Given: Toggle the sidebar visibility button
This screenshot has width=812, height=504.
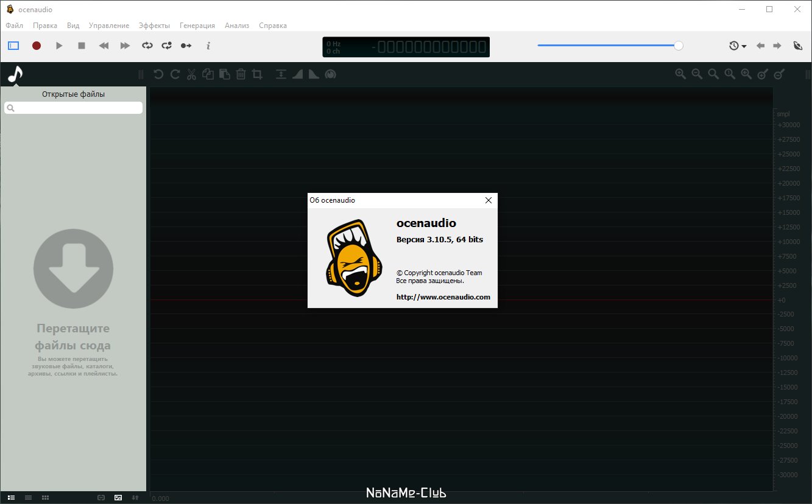Looking at the screenshot, I should (13, 46).
